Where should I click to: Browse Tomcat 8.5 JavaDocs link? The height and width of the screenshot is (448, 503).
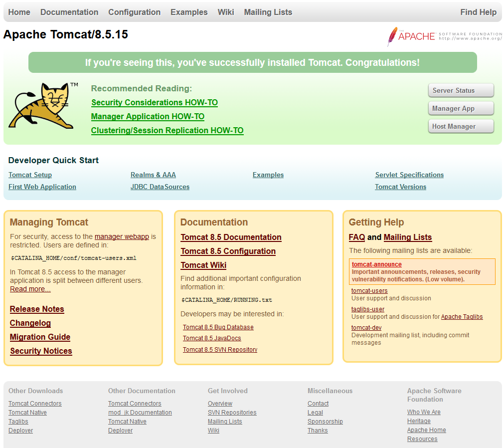(x=212, y=338)
